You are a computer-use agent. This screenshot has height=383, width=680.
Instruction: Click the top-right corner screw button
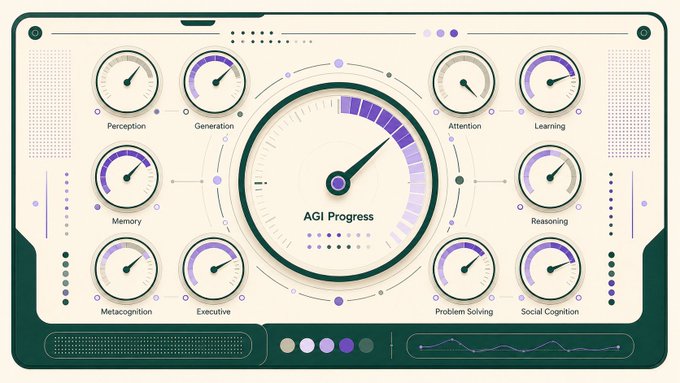coord(644,33)
